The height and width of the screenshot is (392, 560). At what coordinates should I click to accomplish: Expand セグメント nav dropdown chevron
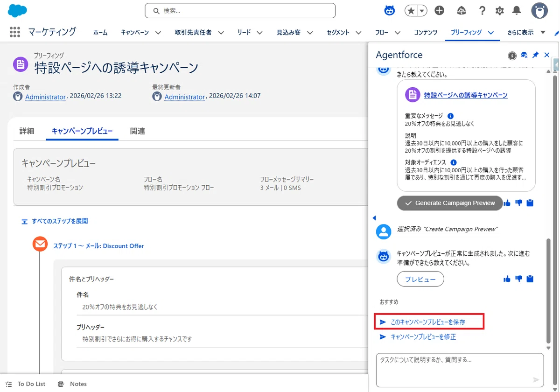click(x=358, y=33)
